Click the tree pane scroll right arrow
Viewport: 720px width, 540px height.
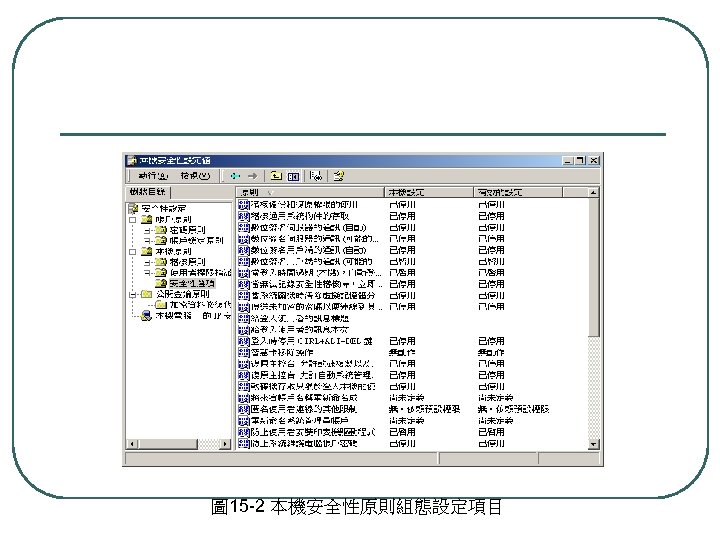tap(225, 444)
